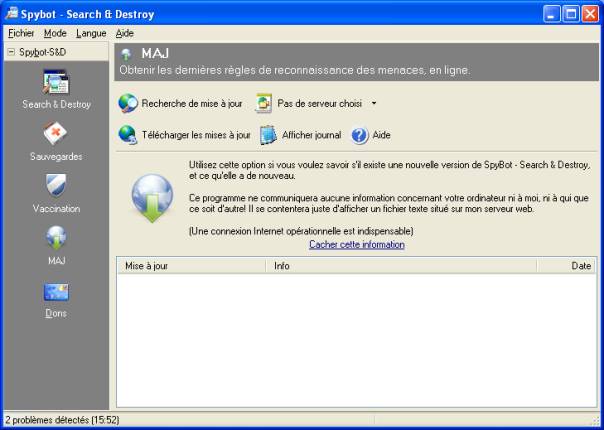Image resolution: width=604 pixels, height=430 pixels.
Task: Open the Aide menu
Action: click(124, 34)
